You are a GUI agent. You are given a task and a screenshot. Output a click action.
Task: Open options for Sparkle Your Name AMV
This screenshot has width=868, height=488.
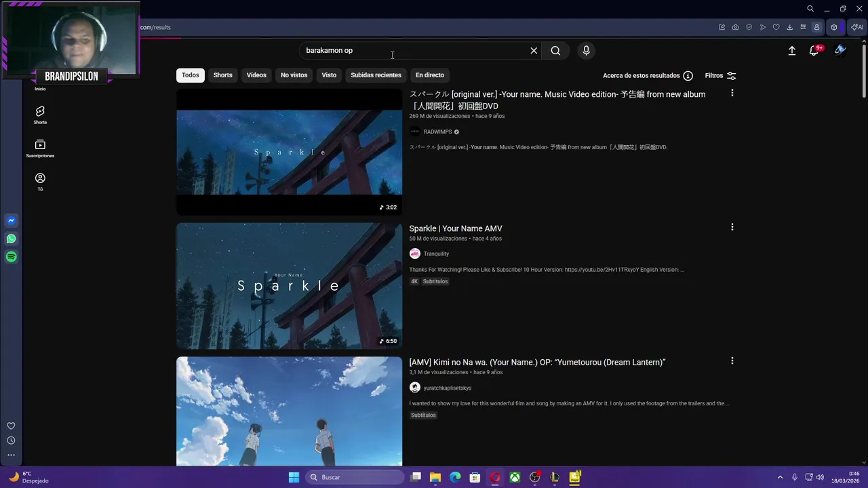(732, 227)
